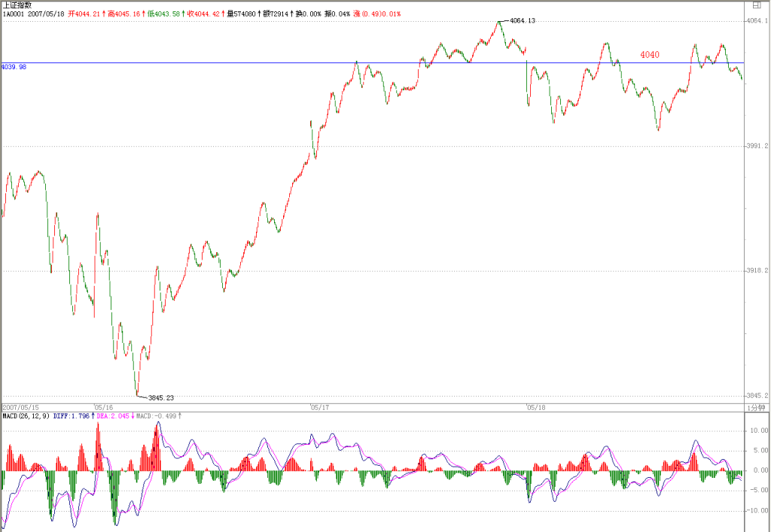Click the 3991.2 price axis label
The height and width of the screenshot is (532, 771).
click(757, 146)
